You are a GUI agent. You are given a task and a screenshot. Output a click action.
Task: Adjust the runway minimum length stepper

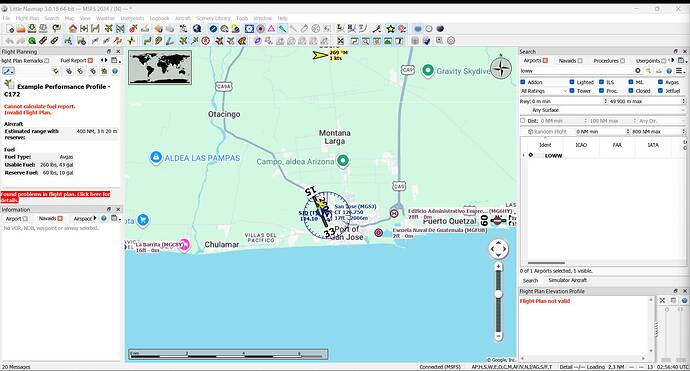(x=605, y=101)
